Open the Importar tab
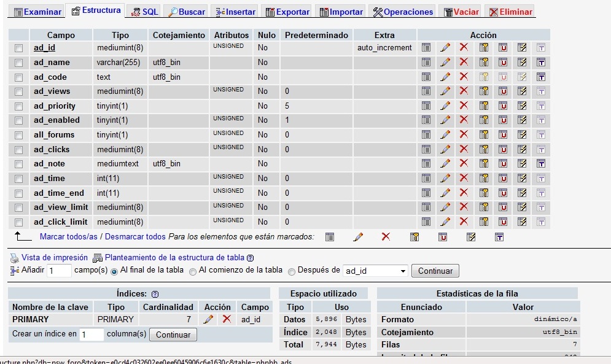 (341, 12)
